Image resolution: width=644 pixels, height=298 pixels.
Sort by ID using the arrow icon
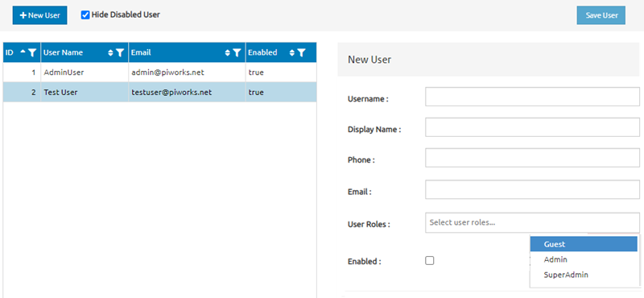pyautogui.click(x=23, y=51)
